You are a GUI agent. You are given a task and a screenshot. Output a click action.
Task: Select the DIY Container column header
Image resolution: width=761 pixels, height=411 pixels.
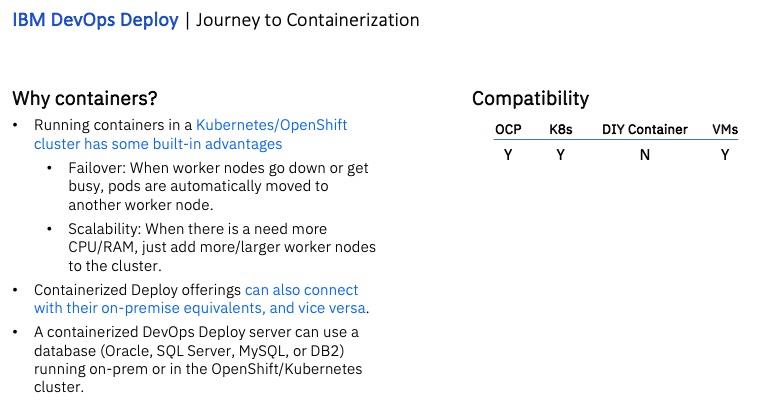pos(645,130)
